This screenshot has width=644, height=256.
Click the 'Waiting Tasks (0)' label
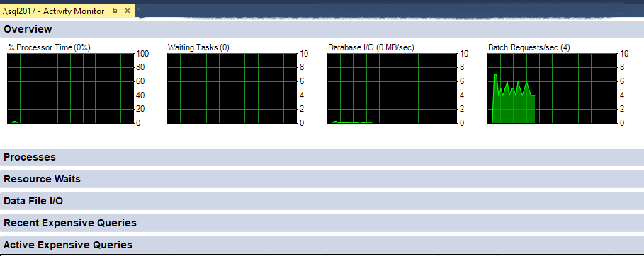click(198, 47)
